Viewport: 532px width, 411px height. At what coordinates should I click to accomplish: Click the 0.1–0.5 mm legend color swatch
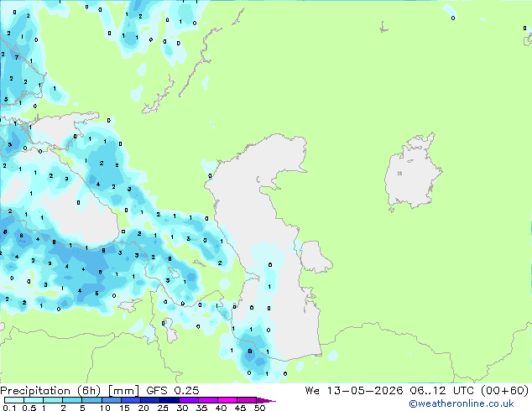(14, 400)
